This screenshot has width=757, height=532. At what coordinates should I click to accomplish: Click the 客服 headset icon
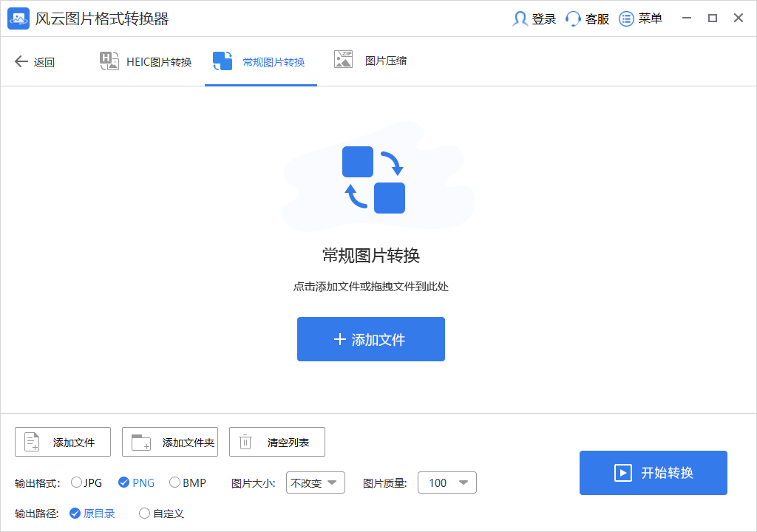[572, 18]
